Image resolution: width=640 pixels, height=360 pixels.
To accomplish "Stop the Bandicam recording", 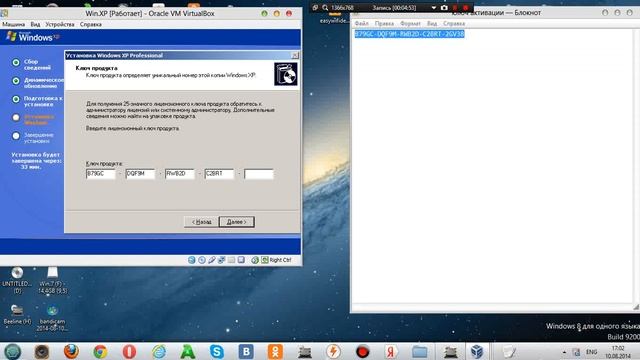I will [x=465, y=7].
